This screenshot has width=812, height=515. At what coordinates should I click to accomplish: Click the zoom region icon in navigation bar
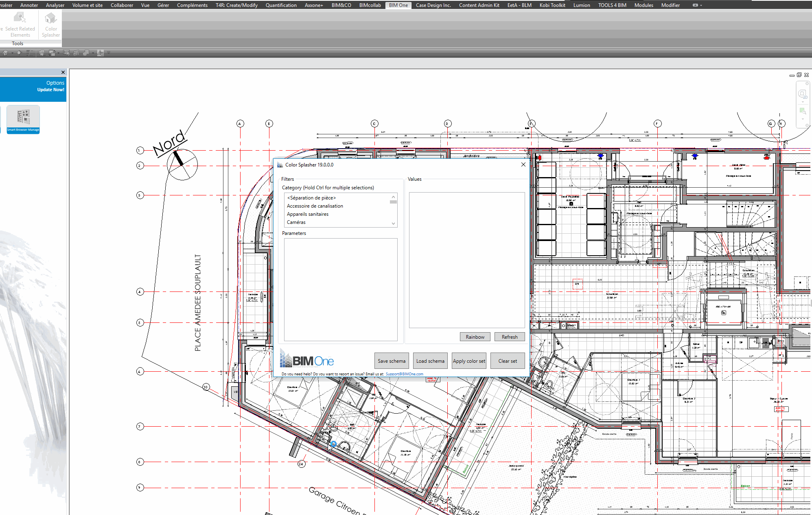coord(802,111)
